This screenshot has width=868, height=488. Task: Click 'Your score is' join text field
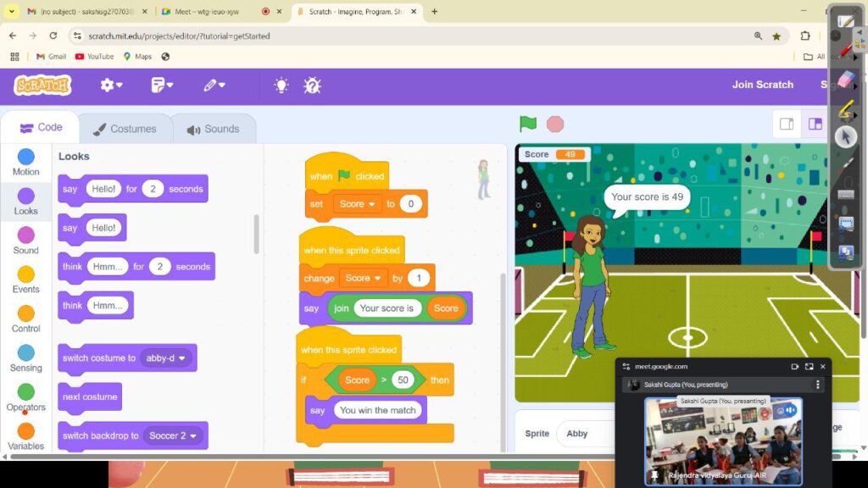point(387,308)
